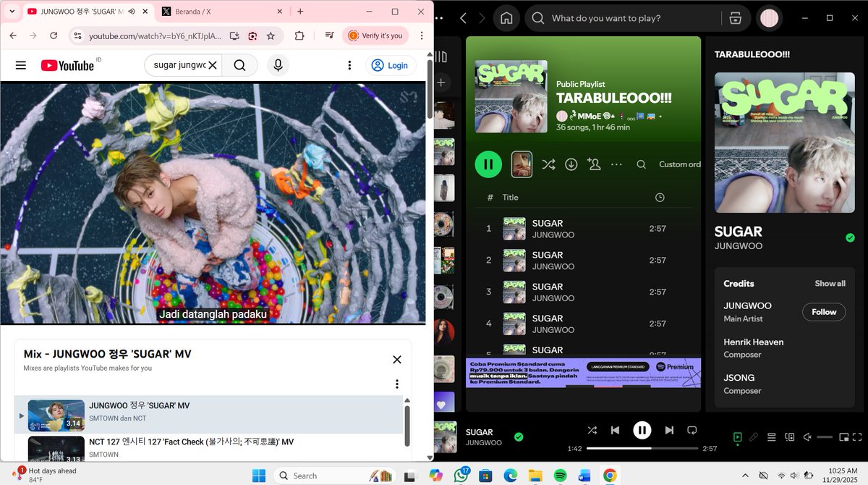Skip to next track in Spotify

pyautogui.click(x=669, y=430)
